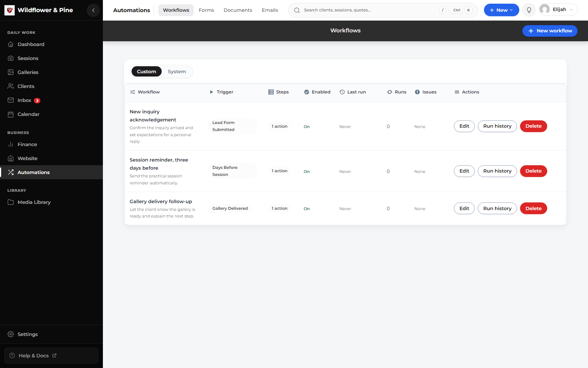Image resolution: width=588 pixels, height=368 pixels.
Task: Delete the New inquiry acknowledgement workflow
Action: [533, 126]
